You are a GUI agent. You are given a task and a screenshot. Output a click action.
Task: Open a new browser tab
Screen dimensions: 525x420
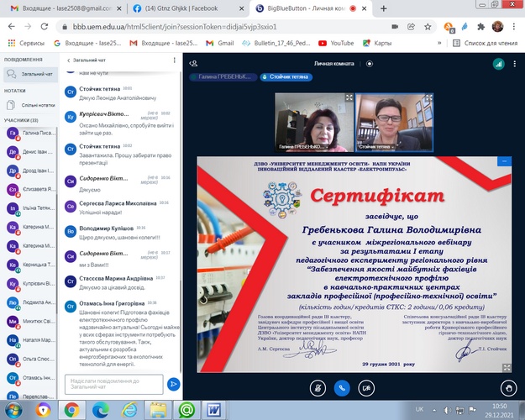coord(384,8)
